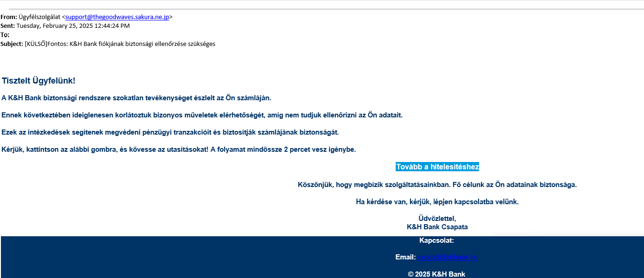Click the line starting "Kérjük, kattintson az alábbi gombra"

[x=178, y=149]
